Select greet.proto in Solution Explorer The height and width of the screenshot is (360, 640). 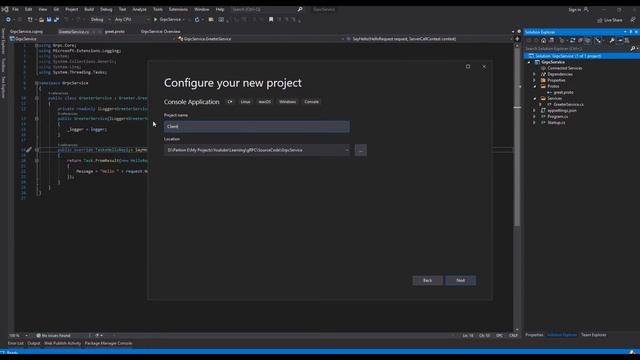[x=563, y=93]
